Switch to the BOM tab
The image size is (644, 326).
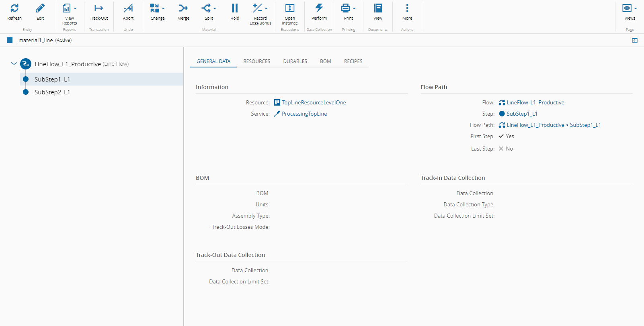[326, 61]
